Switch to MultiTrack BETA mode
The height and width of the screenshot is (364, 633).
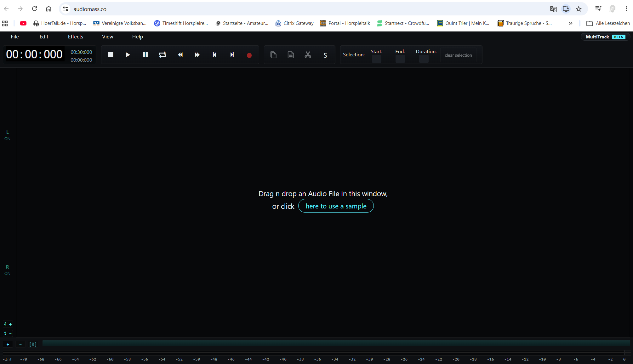point(605,37)
